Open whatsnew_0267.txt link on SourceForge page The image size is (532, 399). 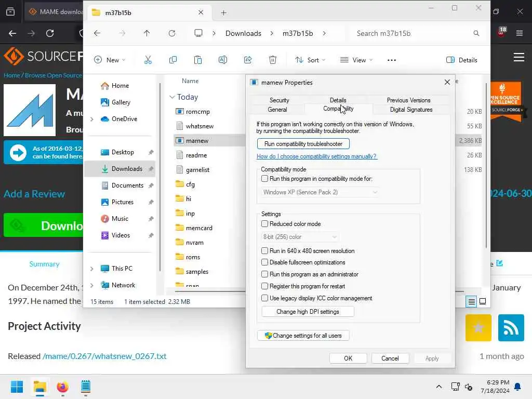[104, 356]
